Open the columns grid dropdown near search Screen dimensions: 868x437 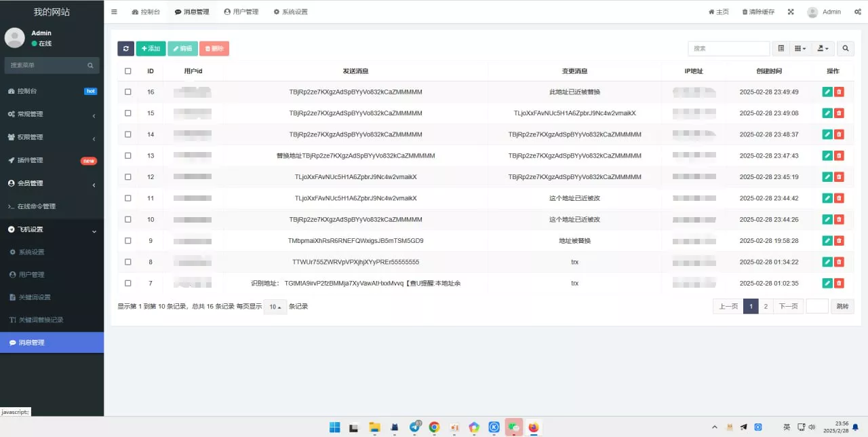coord(800,48)
